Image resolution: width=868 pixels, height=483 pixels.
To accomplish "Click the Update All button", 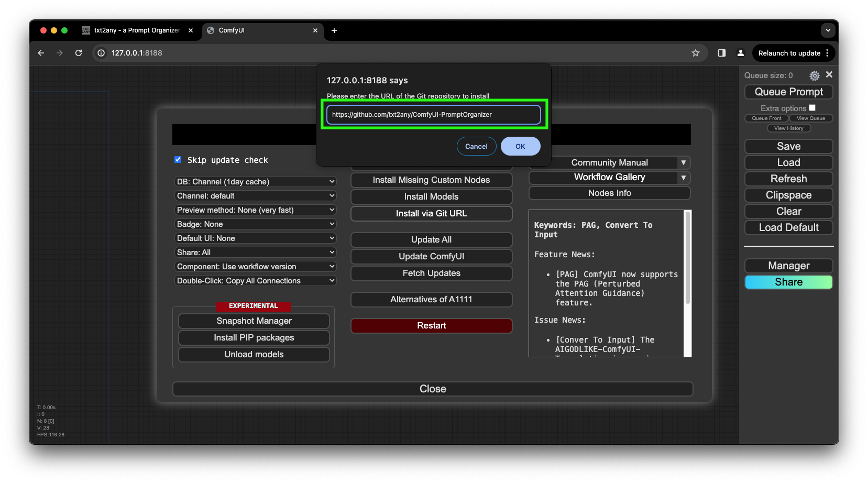I will click(431, 240).
